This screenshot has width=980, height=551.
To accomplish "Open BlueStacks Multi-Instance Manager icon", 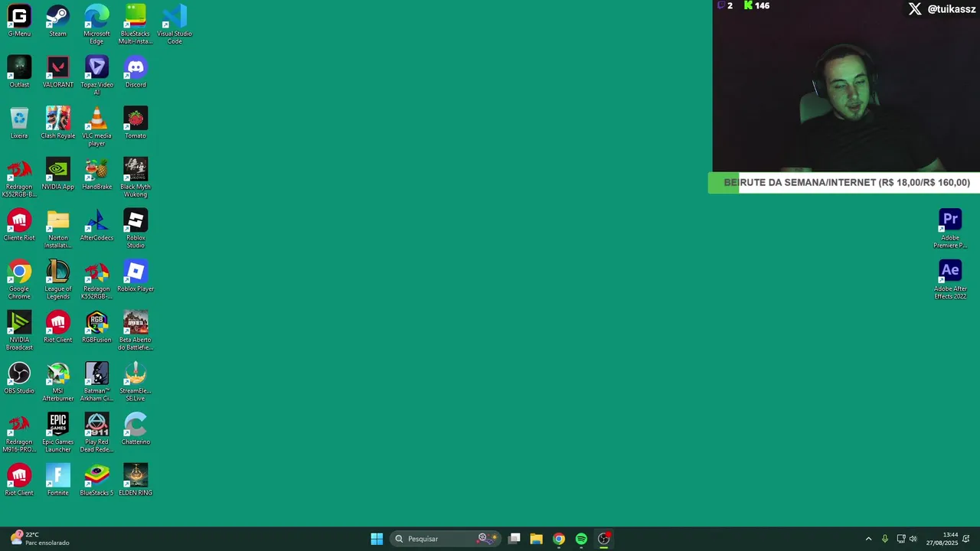I will 136,24.
